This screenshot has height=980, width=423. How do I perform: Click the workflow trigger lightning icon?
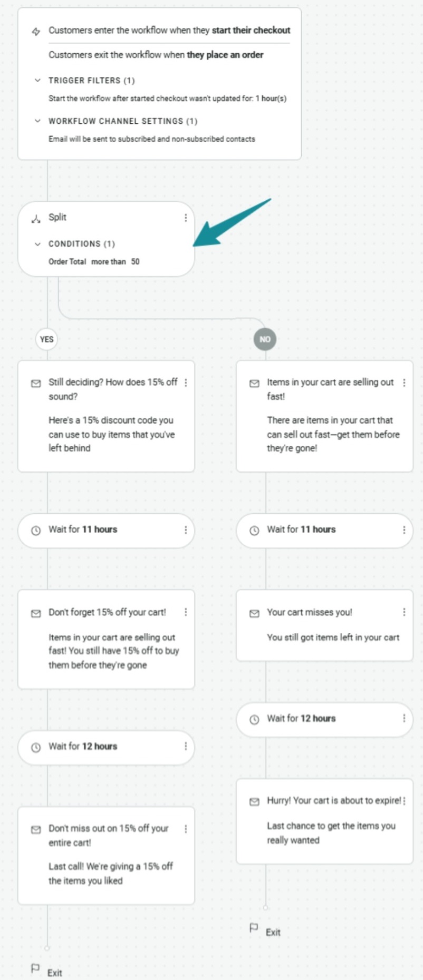pos(36,32)
